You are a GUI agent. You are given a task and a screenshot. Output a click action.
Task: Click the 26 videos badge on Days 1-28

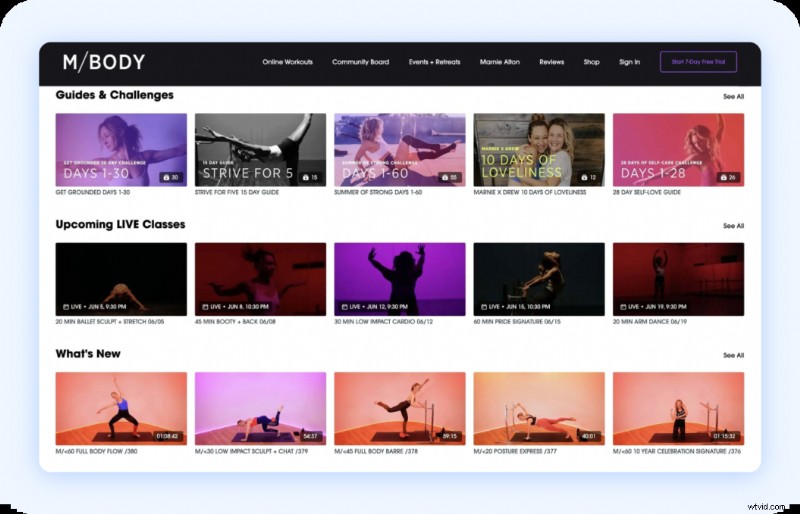(x=728, y=177)
